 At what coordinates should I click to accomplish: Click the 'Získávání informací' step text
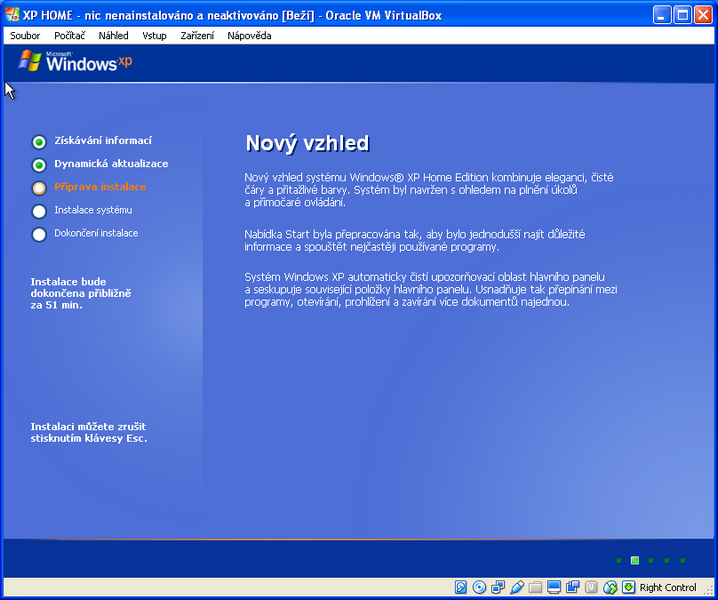pyautogui.click(x=103, y=141)
